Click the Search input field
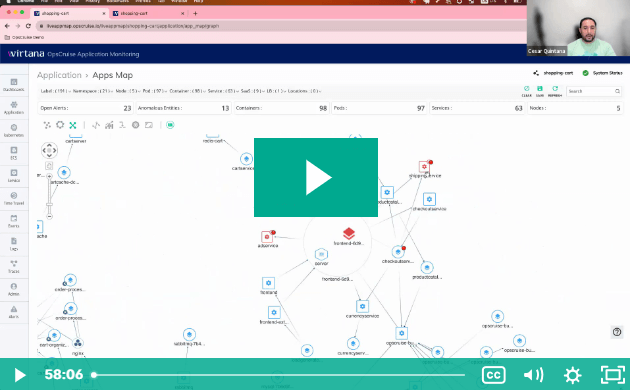The image size is (630, 390). click(594, 91)
